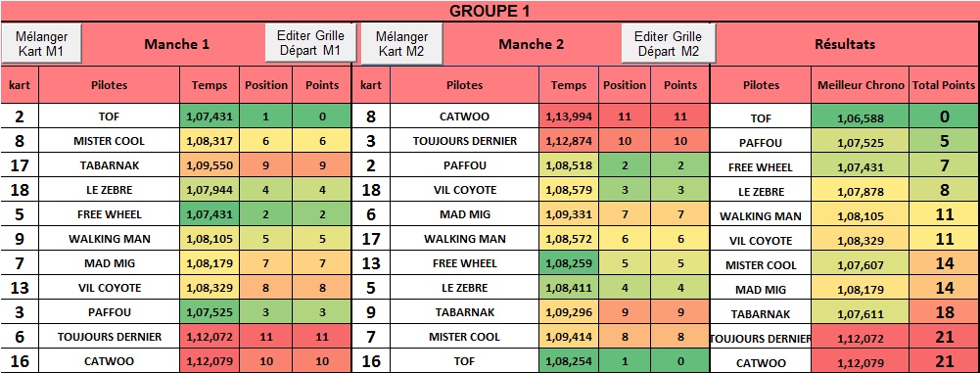The image size is (980, 373).
Task: Click the Mélanger Kart M1 button
Action: [41, 43]
